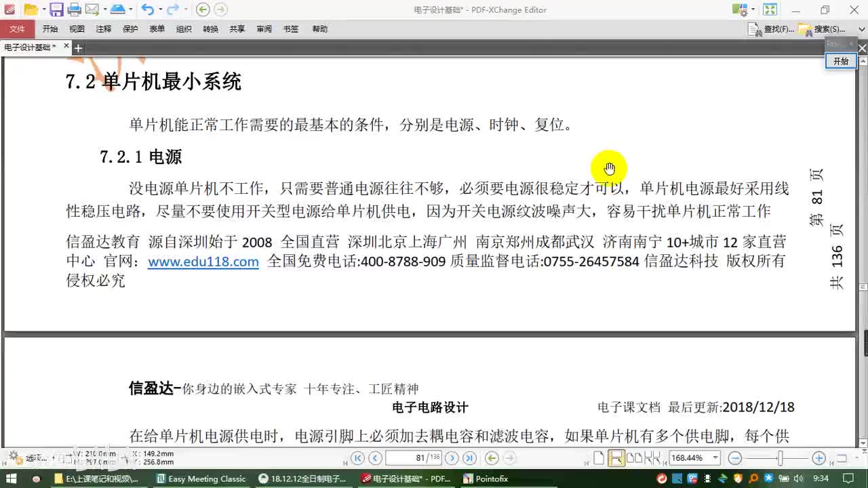Switch to the 视图 ribbon tab

(x=77, y=29)
